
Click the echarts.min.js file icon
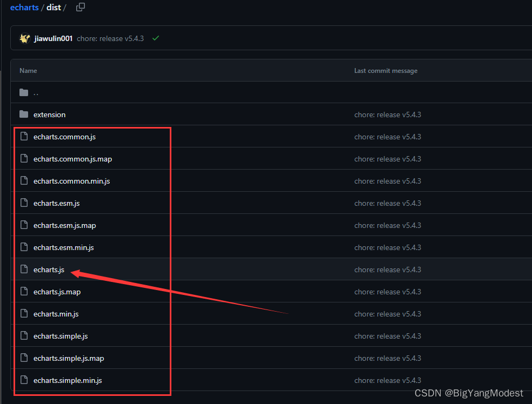(24, 313)
